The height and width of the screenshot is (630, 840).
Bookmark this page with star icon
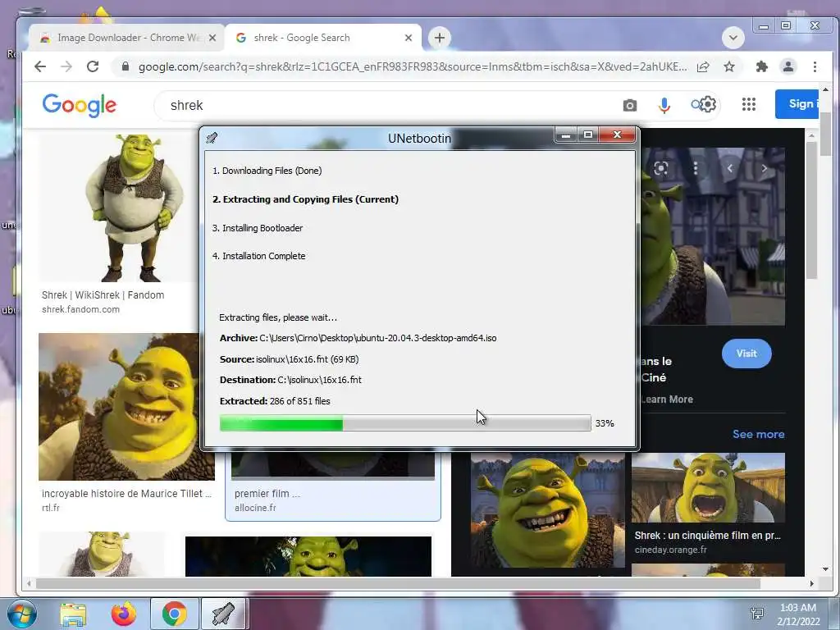pos(729,66)
